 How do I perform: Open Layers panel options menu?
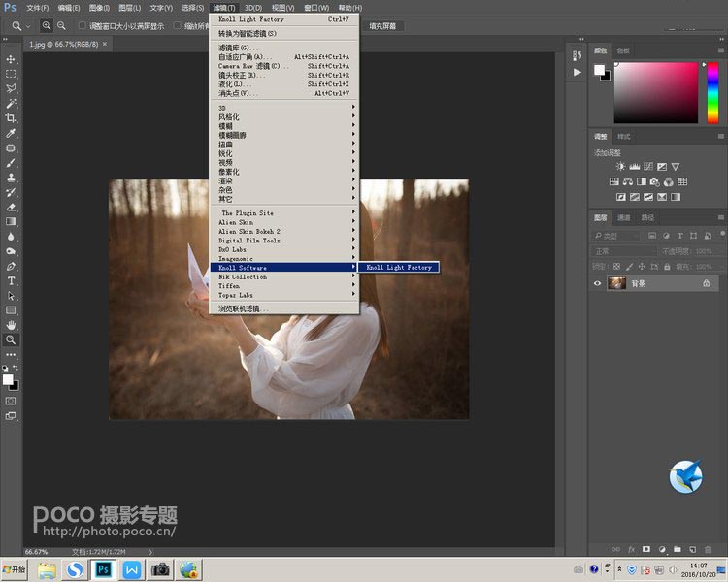point(720,217)
